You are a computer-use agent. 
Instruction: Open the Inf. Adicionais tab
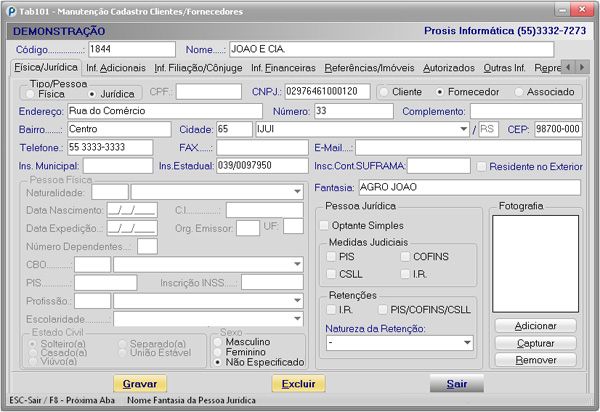pyautogui.click(x=116, y=68)
